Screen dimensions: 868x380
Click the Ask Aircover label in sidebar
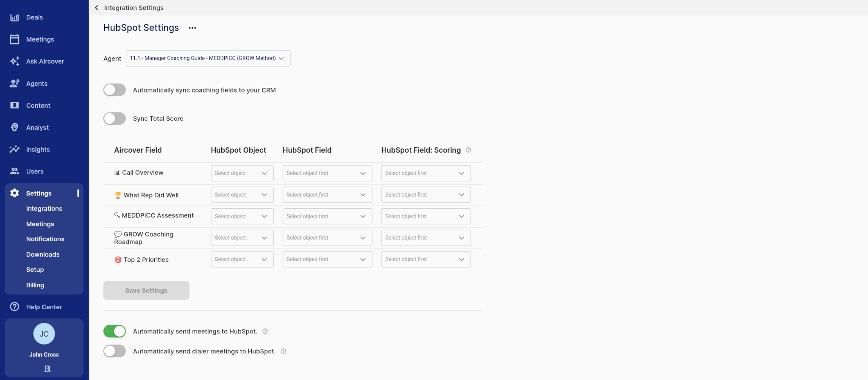point(45,61)
